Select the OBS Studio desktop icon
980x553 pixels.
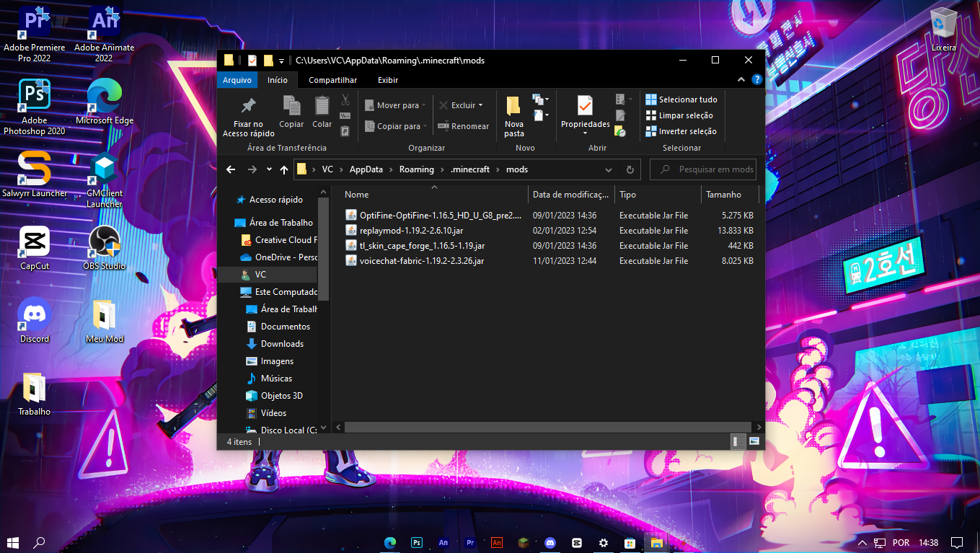[105, 249]
